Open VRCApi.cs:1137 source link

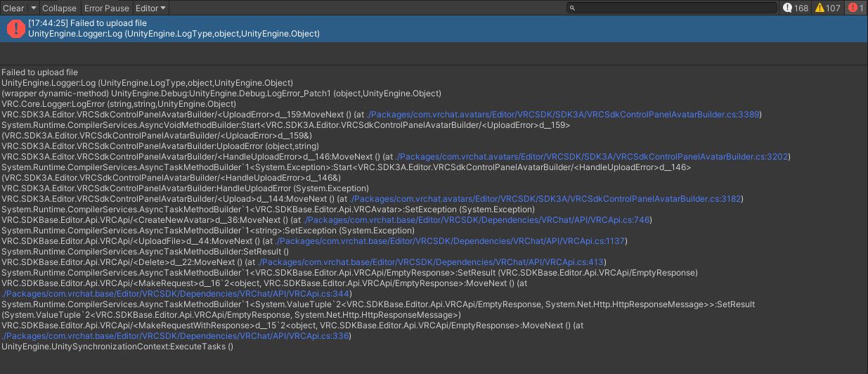click(451, 241)
